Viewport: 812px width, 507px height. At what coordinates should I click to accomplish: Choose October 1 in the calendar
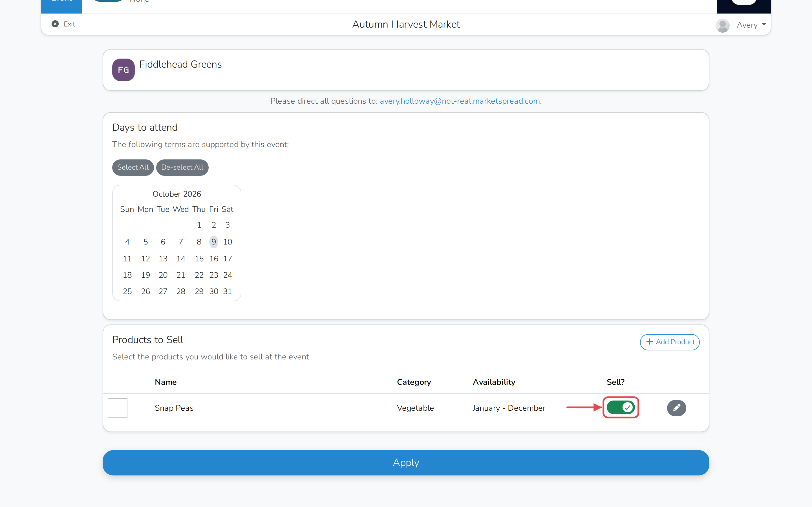(x=199, y=225)
